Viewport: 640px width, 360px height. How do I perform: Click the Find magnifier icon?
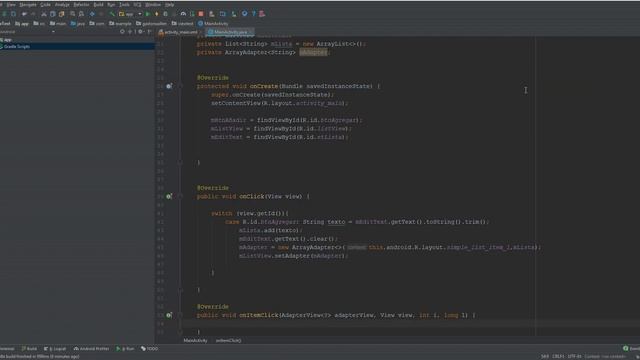pos(73,13)
